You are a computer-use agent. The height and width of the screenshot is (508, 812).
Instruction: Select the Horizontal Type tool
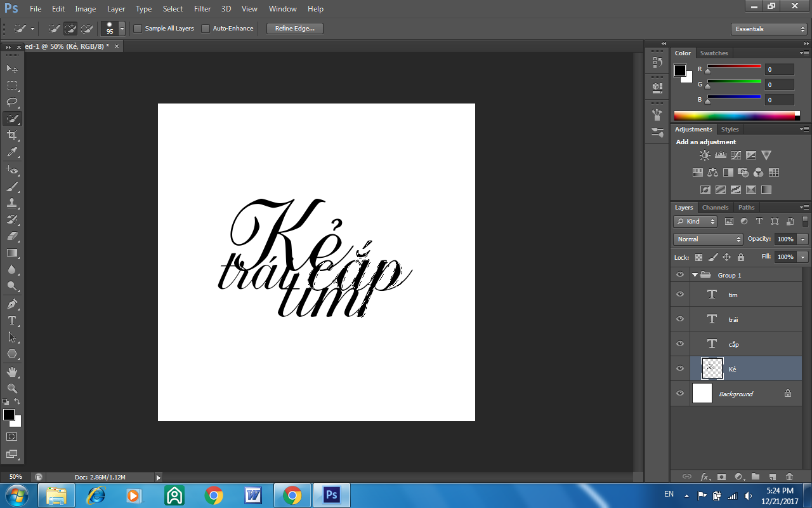(12, 321)
